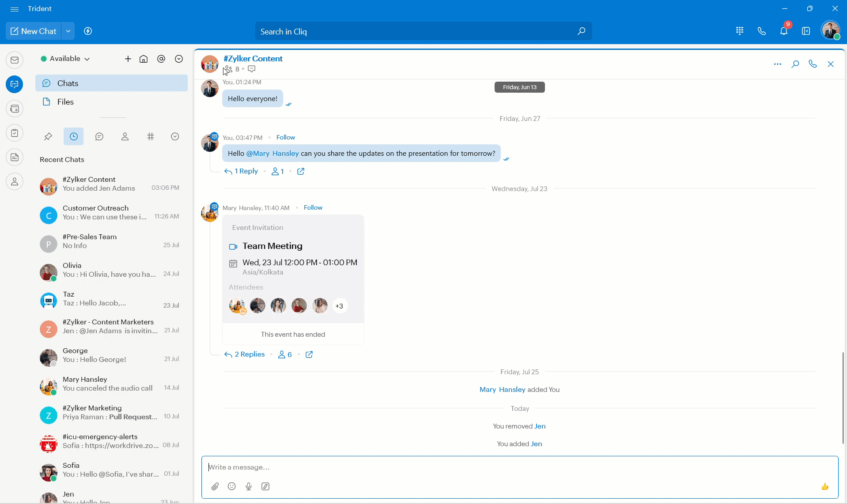Expand the Available status dropdown

[x=65, y=59]
